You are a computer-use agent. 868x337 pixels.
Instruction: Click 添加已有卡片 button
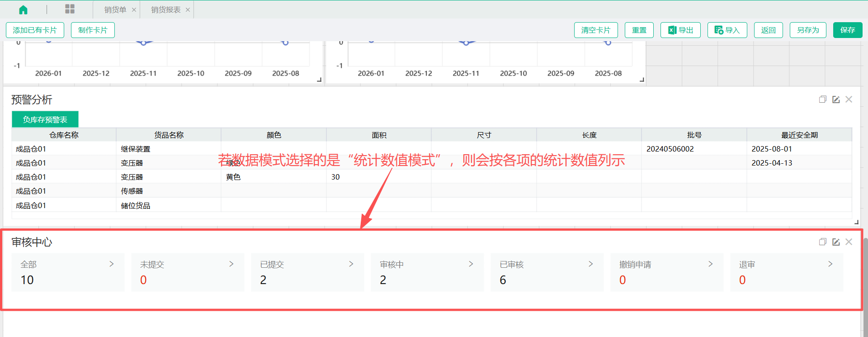pyautogui.click(x=35, y=30)
